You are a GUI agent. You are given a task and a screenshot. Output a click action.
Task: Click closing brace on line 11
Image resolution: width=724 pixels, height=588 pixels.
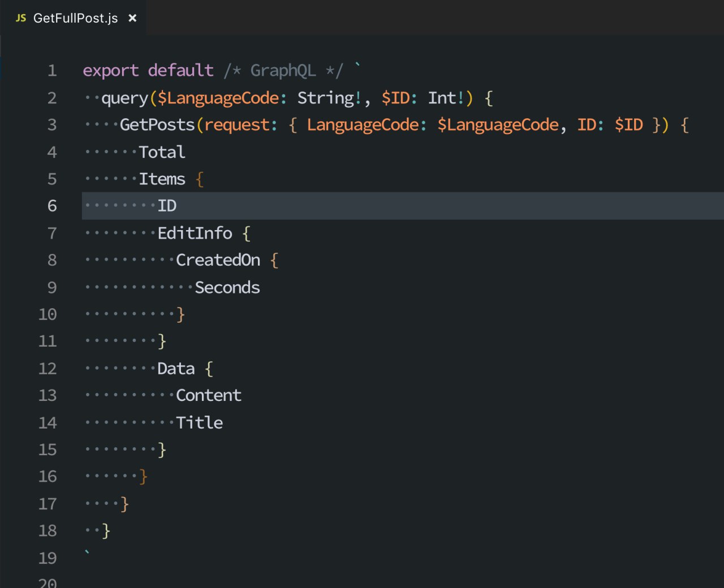pyautogui.click(x=162, y=341)
